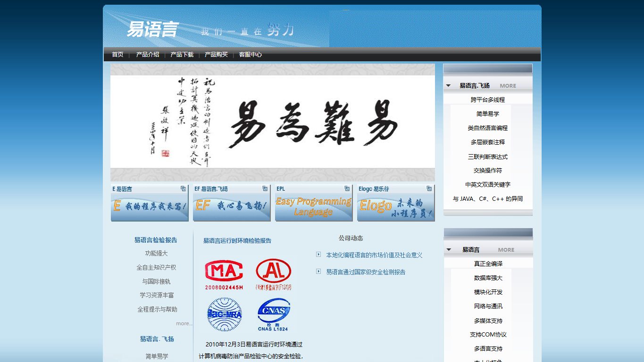Click the 公司动态 heading
This screenshot has width=644, height=362.
pos(351,238)
